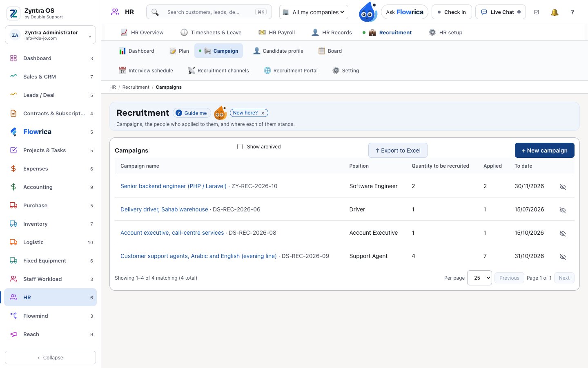The height and width of the screenshot is (368, 588).
Task: Click the Zyntra OS logo icon
Action: [13, 13]
